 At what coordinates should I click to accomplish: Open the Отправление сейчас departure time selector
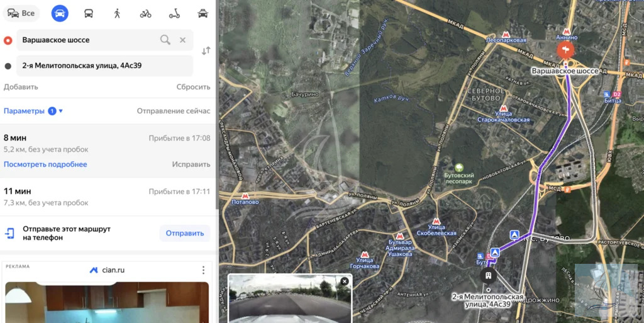click(174, 111)
